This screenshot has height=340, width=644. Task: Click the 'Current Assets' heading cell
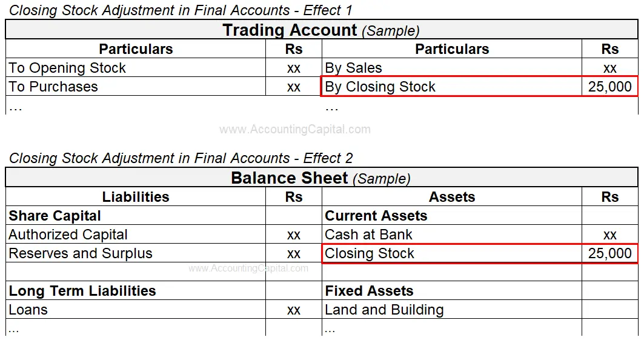pyautogui.click(x=376, y=216)
